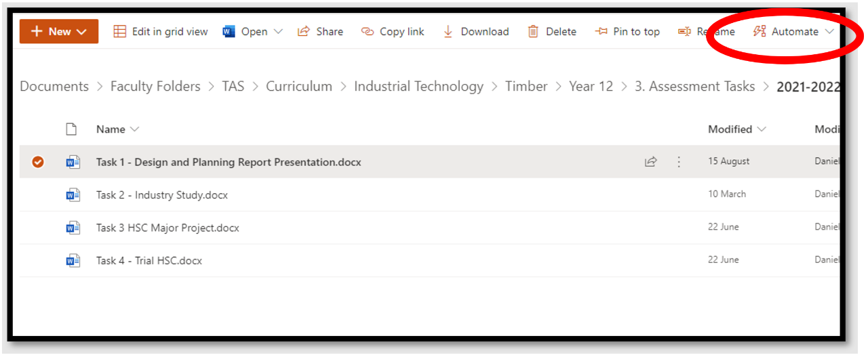Click the file type column icon

coord(71,129)
